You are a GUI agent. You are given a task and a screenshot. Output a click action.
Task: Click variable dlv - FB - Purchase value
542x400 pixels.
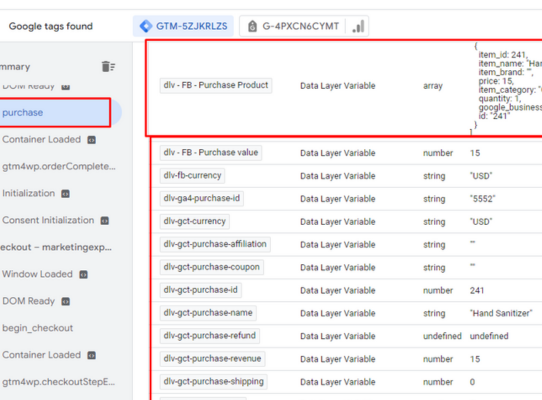(x=211, y=152)
